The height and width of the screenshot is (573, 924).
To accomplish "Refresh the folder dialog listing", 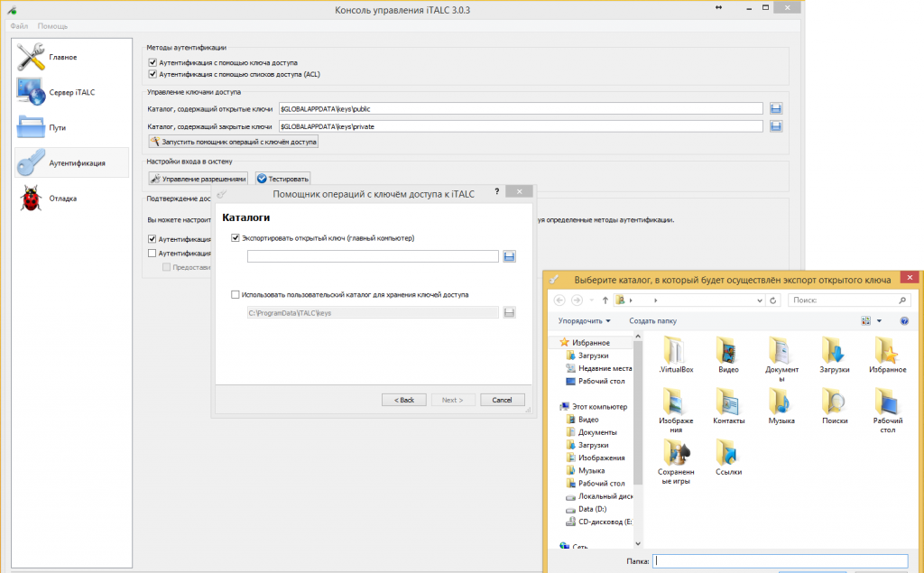I will tap(773, 300).
